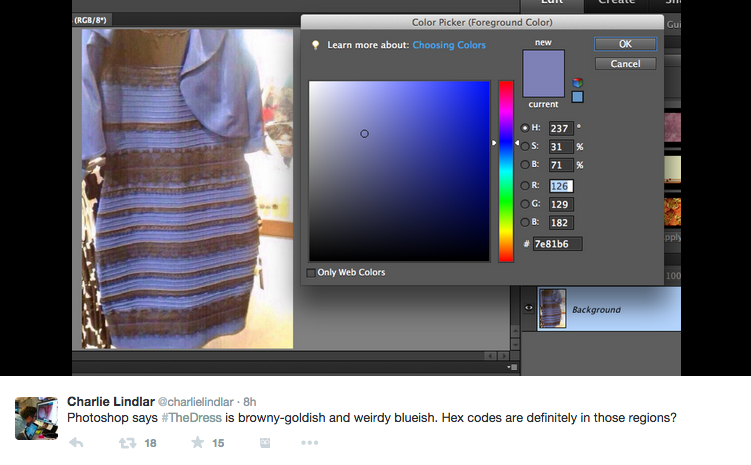Select the H hue radio button
The width and height of the screenshot is (751, 465).
(x=525, y=128)
